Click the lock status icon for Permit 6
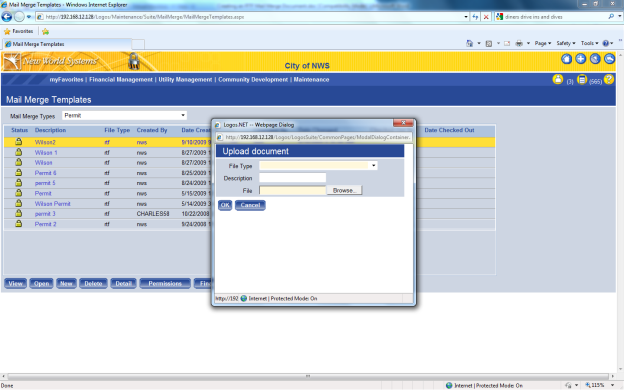The image size is (624, 390). coord(18,172)
